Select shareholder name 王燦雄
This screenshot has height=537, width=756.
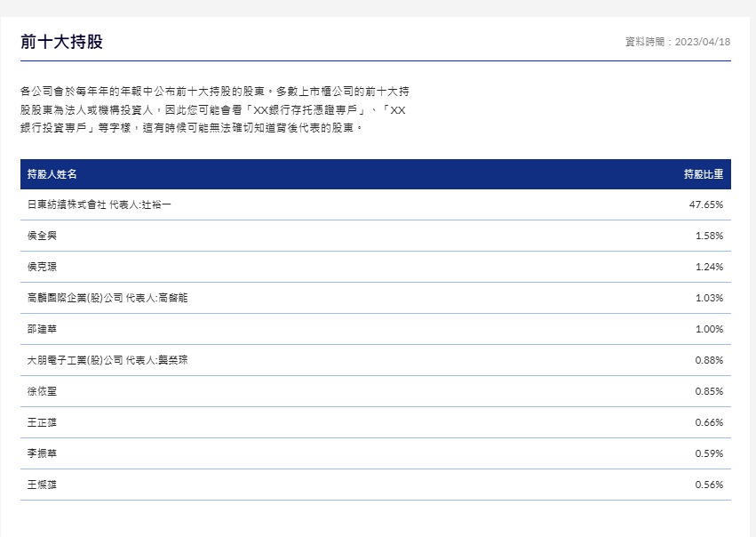[42, 485]
